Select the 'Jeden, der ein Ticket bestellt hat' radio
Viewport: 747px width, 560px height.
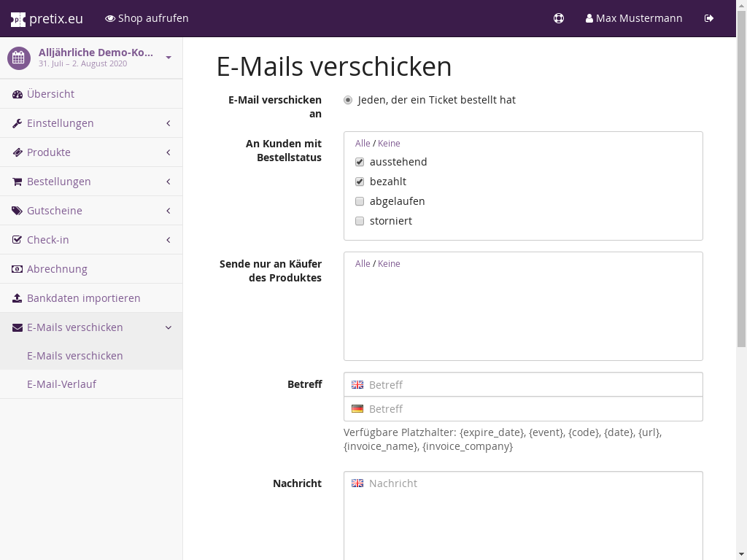pyautogui.click(x=348, y=100)
